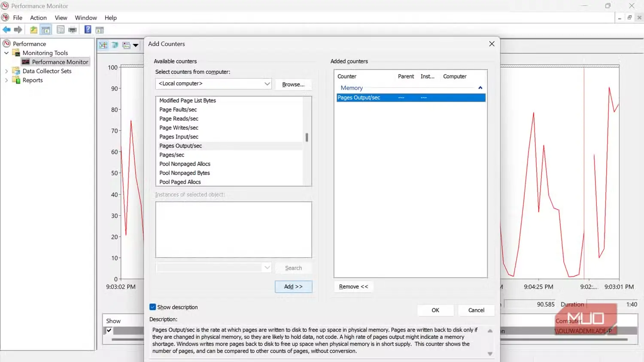The image size is (644, 362).
Task: Click the Properties icon in the toolbar
Action: pos(61,30)
